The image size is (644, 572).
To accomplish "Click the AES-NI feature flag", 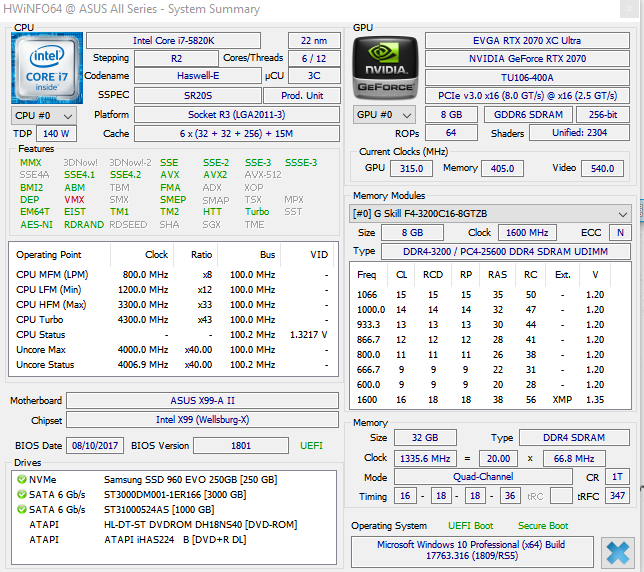I will 37,225.
